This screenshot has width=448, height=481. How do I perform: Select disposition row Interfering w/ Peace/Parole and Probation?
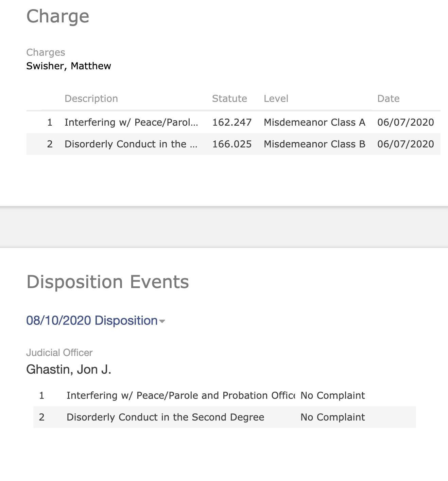(x=180, y=395)
